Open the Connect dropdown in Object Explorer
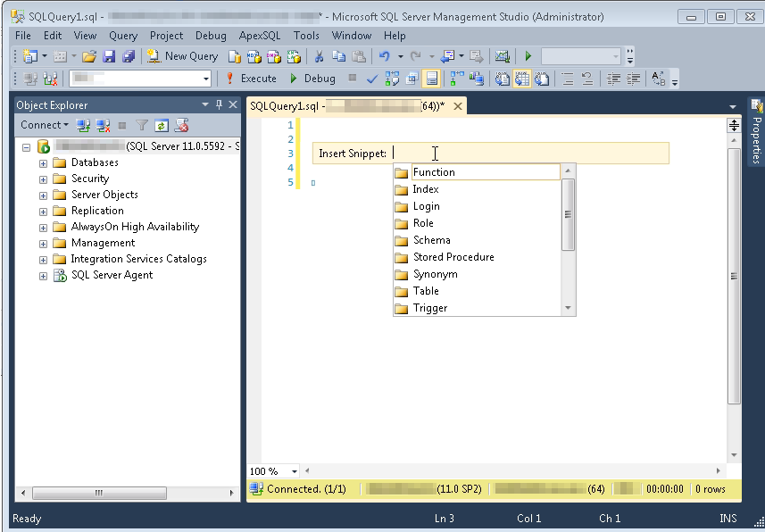Viewport: 765px width, 532px height. click(45, 126)
